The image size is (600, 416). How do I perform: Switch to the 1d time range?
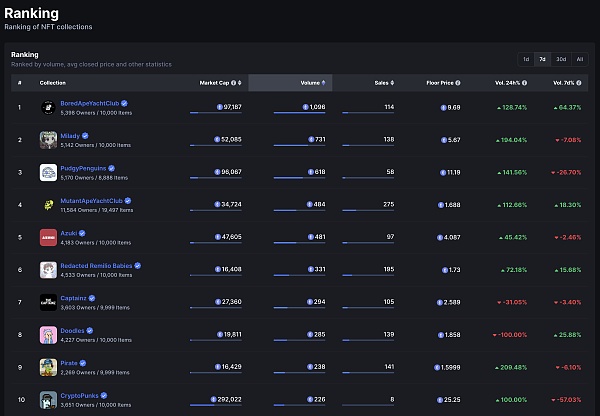tap(525, 59)
